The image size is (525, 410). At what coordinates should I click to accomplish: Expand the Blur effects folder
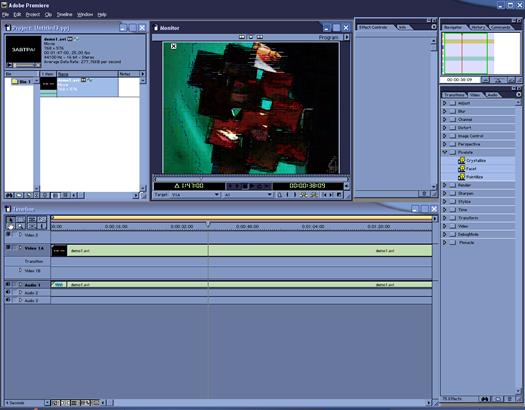(x=445, y=111)
